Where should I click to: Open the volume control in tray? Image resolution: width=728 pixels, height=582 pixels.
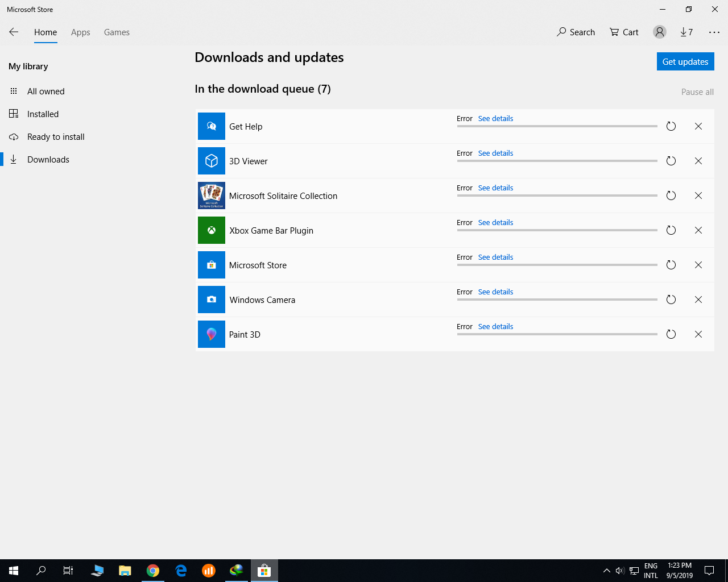click(x=620, y=571)
